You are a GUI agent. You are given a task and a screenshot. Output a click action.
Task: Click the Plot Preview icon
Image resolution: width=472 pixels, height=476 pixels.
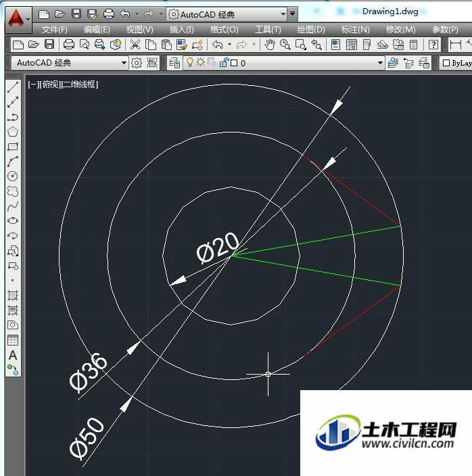point(85,45)
